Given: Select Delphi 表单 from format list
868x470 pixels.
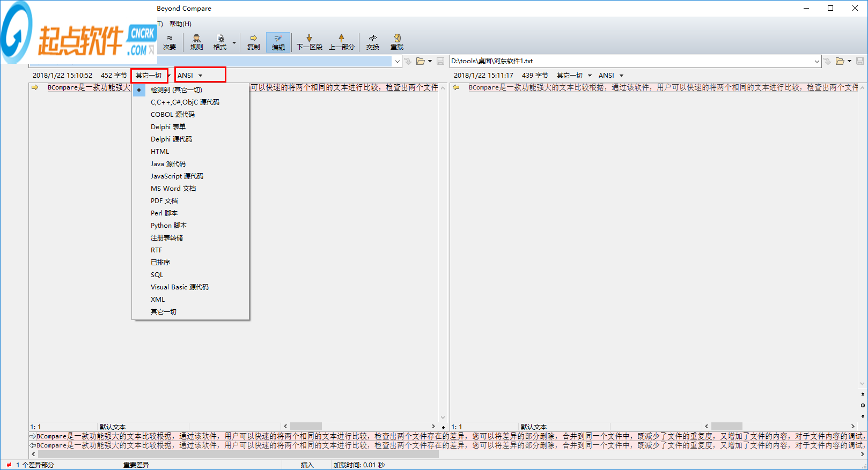Looking at the screenshot, I should coord(190,127).
